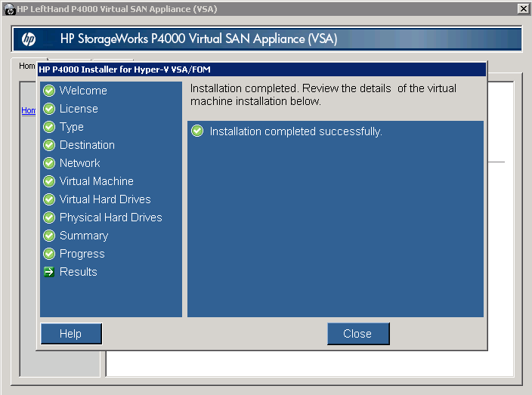Click the green checkmark beside Network
The image size is (532, 395).
pos(49,163)
